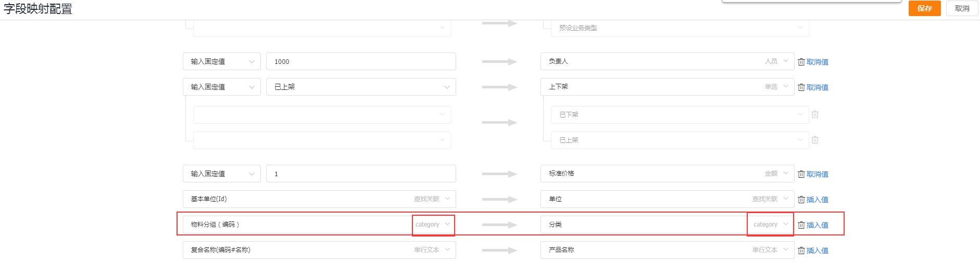Click trash icon beside 产品名称 row
This screenshot has width=980, height=263.
click(x=801, y=251)
